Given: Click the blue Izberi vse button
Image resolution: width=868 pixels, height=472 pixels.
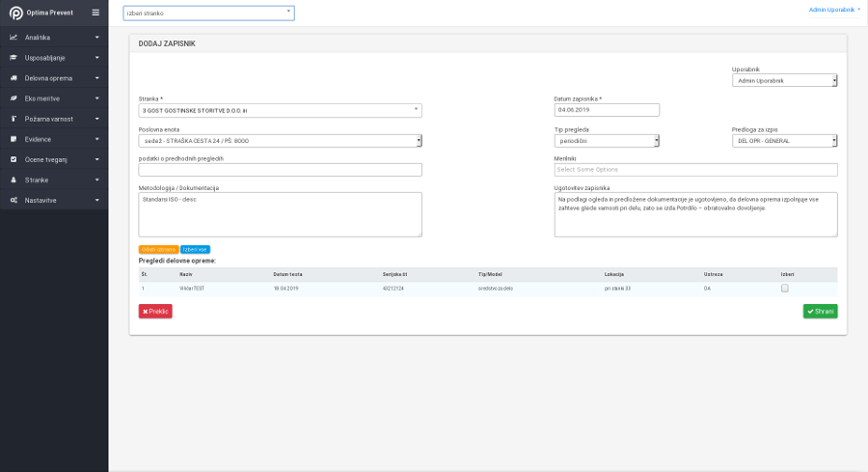Looking at the screenshot, I should [x=195, y=249].
